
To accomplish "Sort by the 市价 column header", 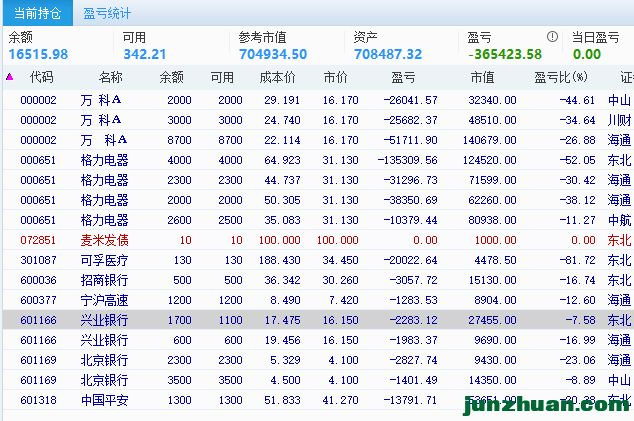I will (x=335, y=77).
